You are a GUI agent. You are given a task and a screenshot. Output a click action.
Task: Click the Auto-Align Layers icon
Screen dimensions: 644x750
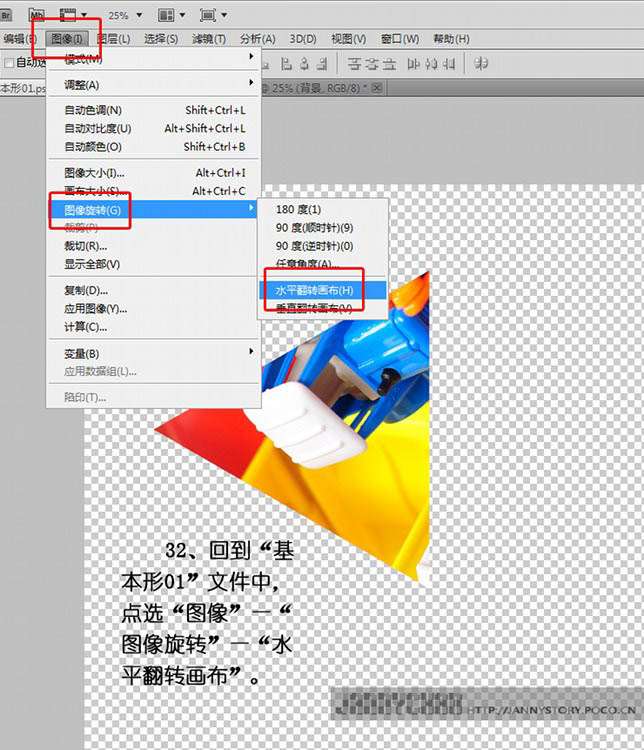click(x=481, y=63)
